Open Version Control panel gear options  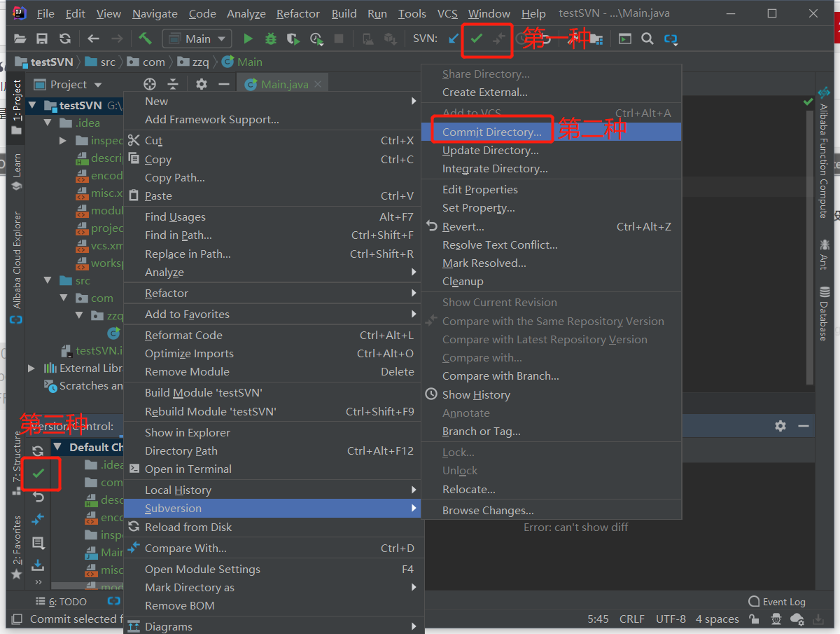tap(780, 426)
